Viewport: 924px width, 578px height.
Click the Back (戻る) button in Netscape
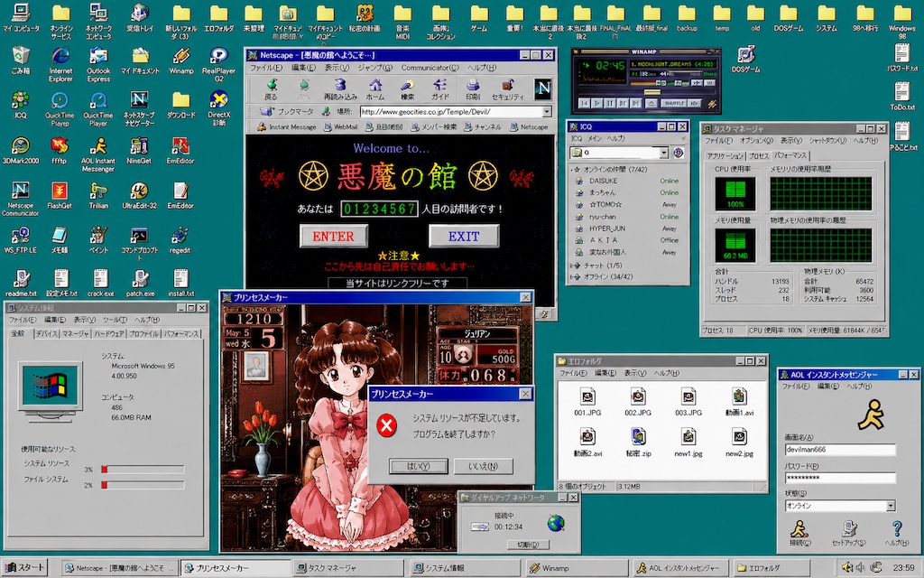point(271,89)
